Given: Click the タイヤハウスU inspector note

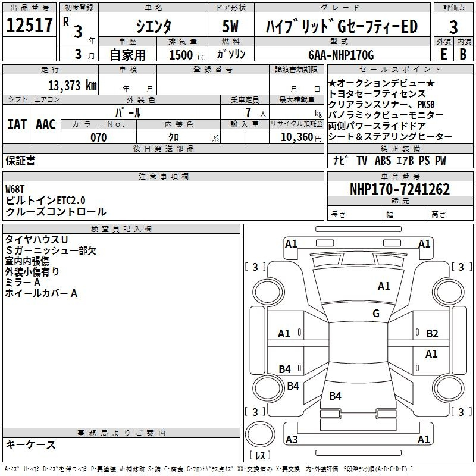Looking at the screenshot, I should tap(36, 239).
